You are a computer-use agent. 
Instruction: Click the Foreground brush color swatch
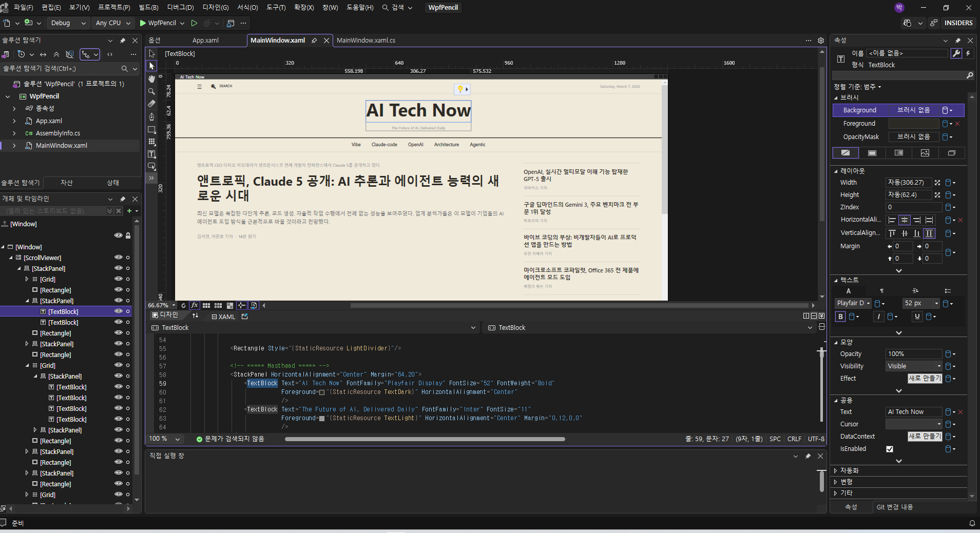tap(913, 124)
